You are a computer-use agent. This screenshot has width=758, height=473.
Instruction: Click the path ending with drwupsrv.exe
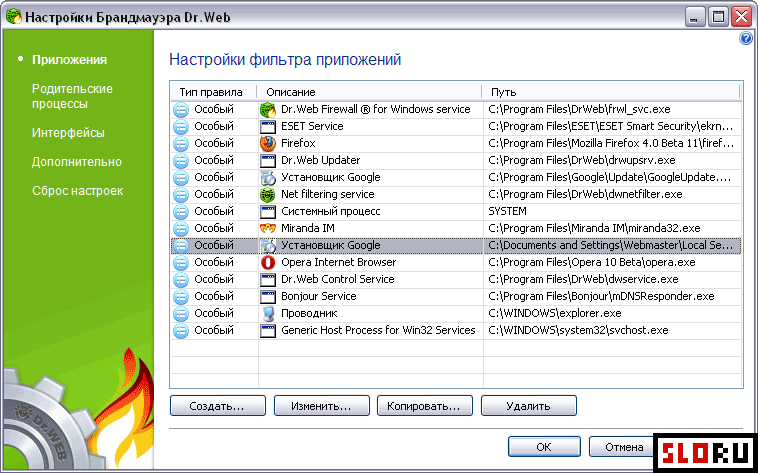tap(582, 161)
